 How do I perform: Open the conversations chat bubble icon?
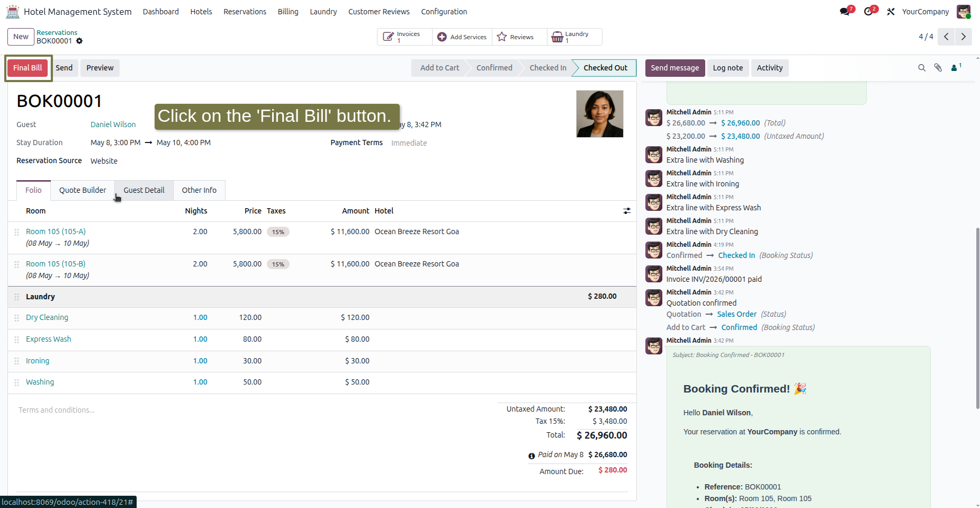pos(844,12)
